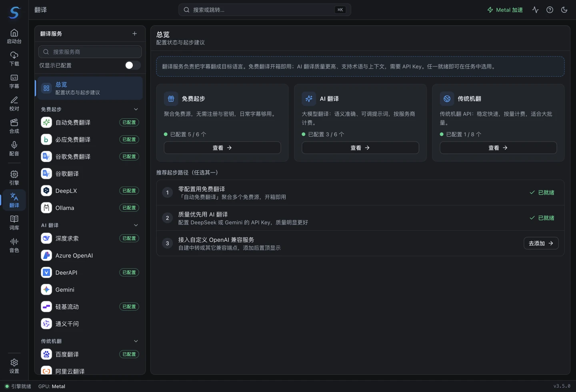Click the v3.5.0 version label
Viewport: 576px width, 392px height.
(562, 386)
